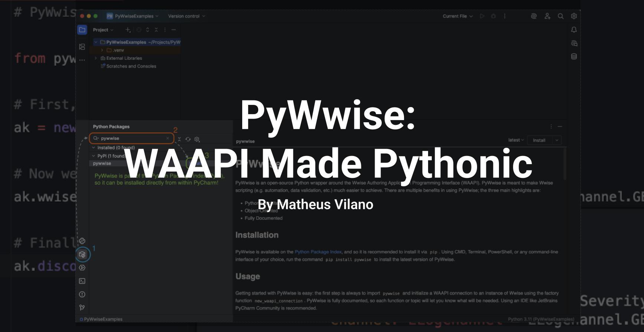The image size is (644, 332).
Task: Open the Version control menu
Action: click(186, 16)
